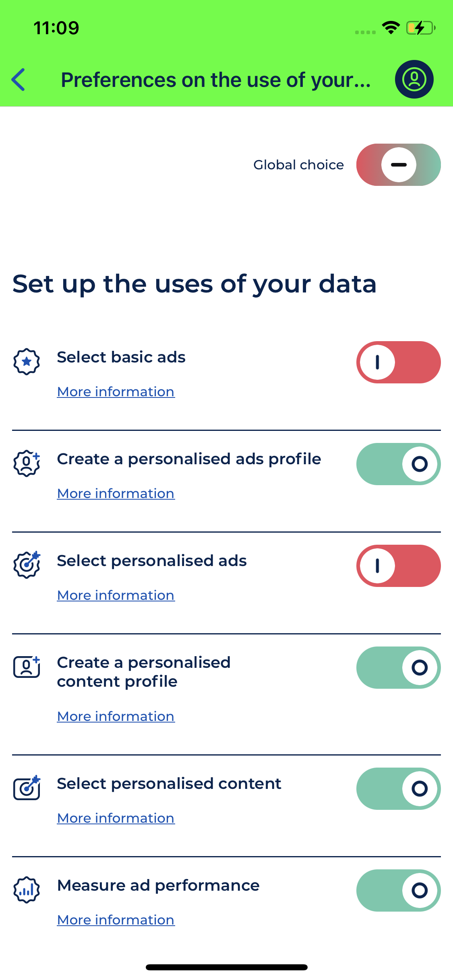Open the user profile avatar icon
453x980 pixels.
point(414,79)
